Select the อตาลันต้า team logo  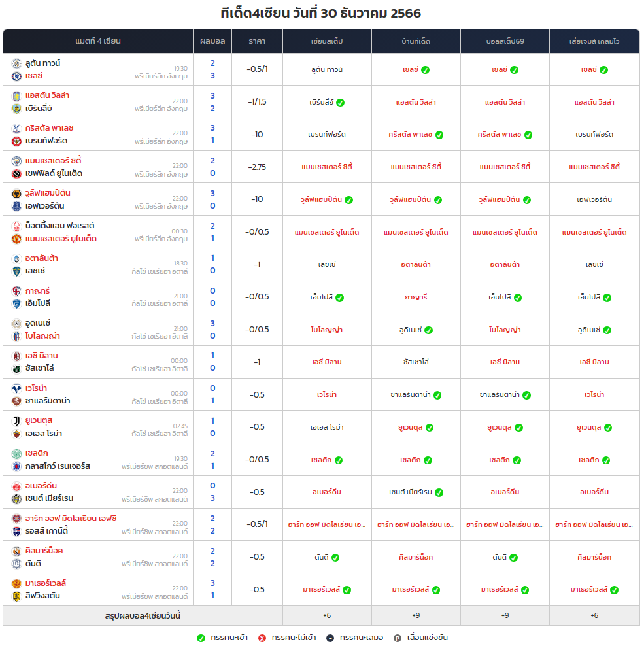pos(16,258)
